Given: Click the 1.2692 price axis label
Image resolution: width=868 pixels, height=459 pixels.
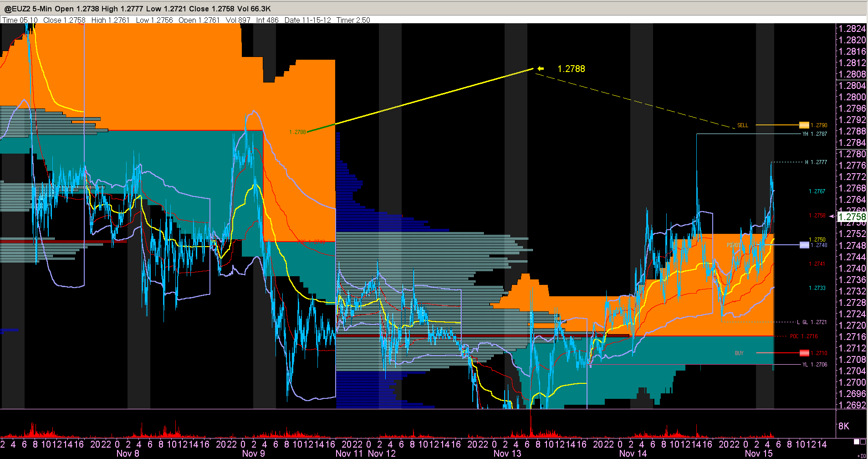Looking at the screenshot, I should tap(853, 405).
